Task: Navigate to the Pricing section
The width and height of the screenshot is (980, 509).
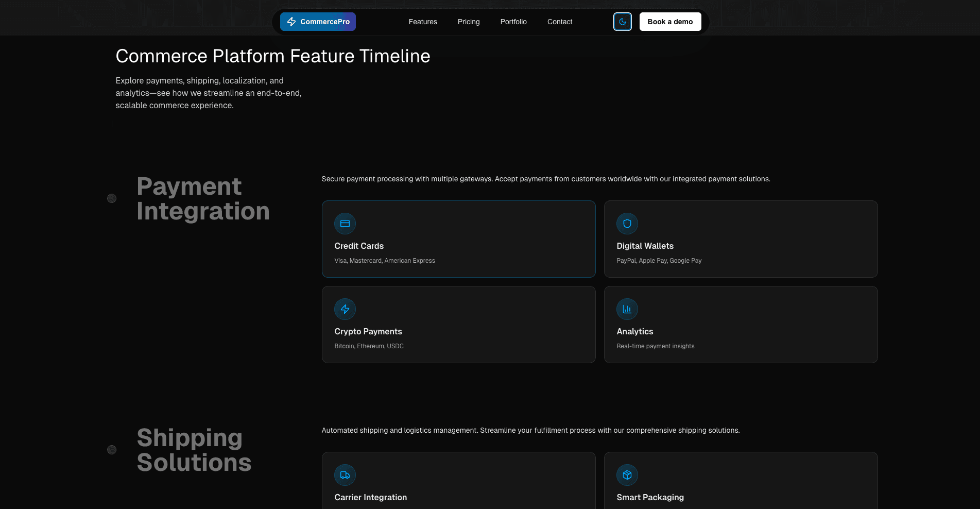Action: click(468, 22)
